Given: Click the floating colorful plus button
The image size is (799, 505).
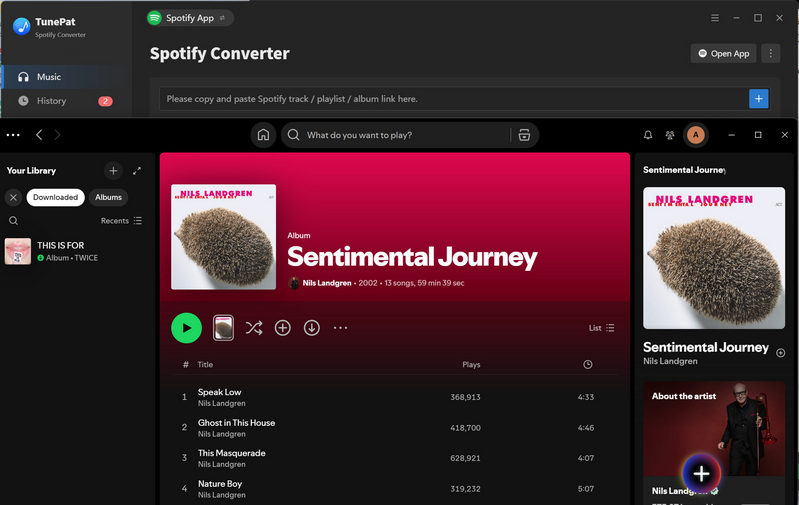Looking at the screenshot, I should coord(701,473).
